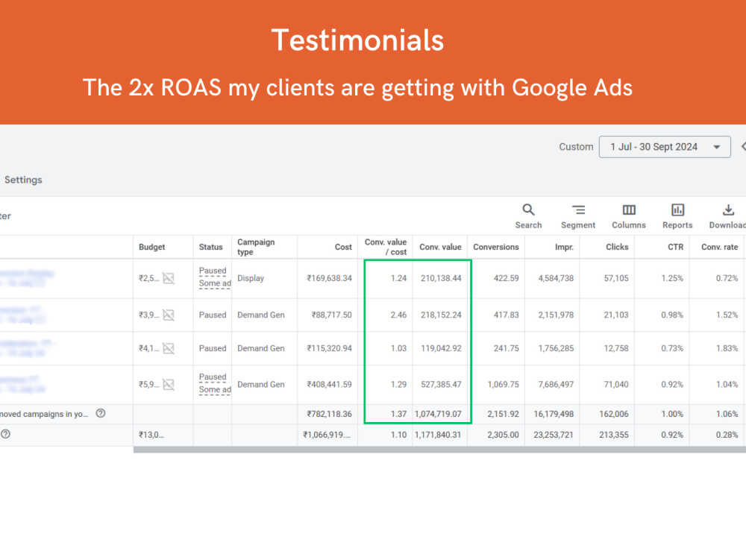
Task: Select the CTR value 0.73%
Action: (672, 348)
